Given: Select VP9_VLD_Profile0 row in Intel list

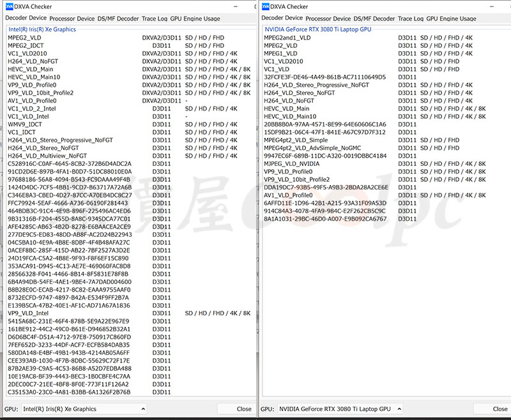Looking at the screenshot, I should point(130,85).
